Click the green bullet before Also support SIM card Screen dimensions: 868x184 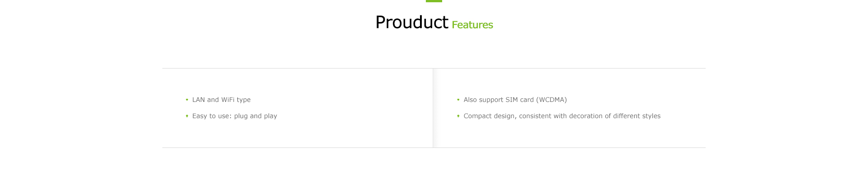[x=458, y=100]
